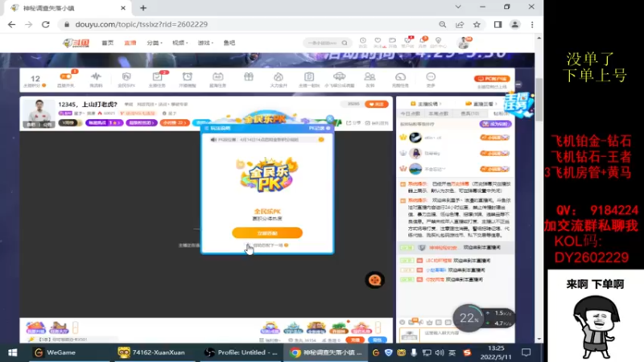Tick the checkbox below the PK popup button
This screenshot has width=644, height=362.
pos(247,245)
